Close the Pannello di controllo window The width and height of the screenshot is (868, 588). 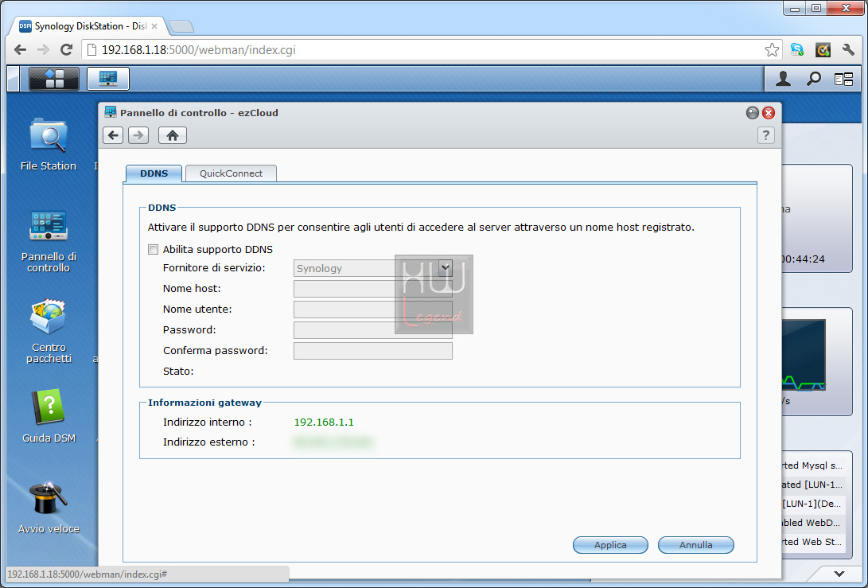769,113
